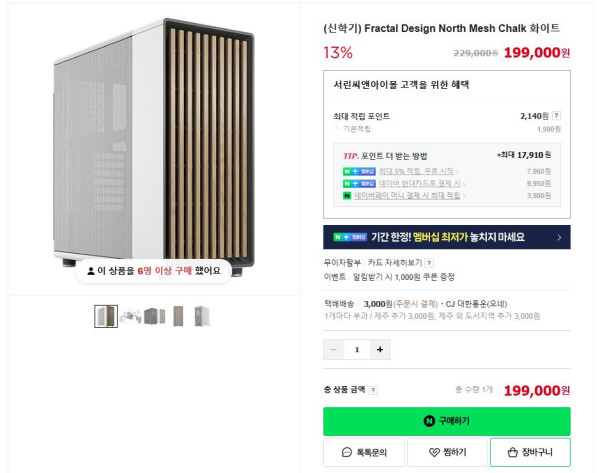600x473 pixels.
Task: Select the fourth front-panel thumbnail
Action: pos(178,316)
